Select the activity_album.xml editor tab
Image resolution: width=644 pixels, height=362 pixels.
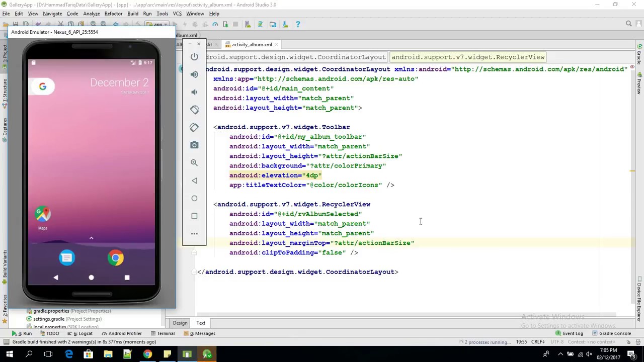coord(252,44)
